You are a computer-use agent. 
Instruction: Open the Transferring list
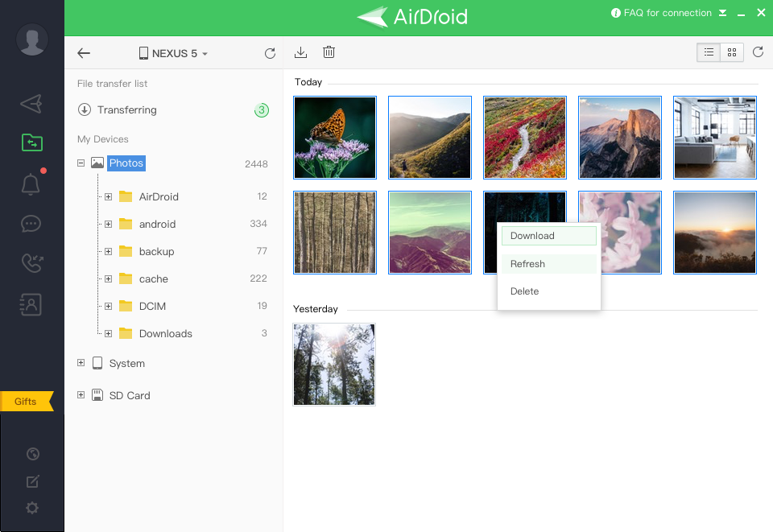(118, 109)
